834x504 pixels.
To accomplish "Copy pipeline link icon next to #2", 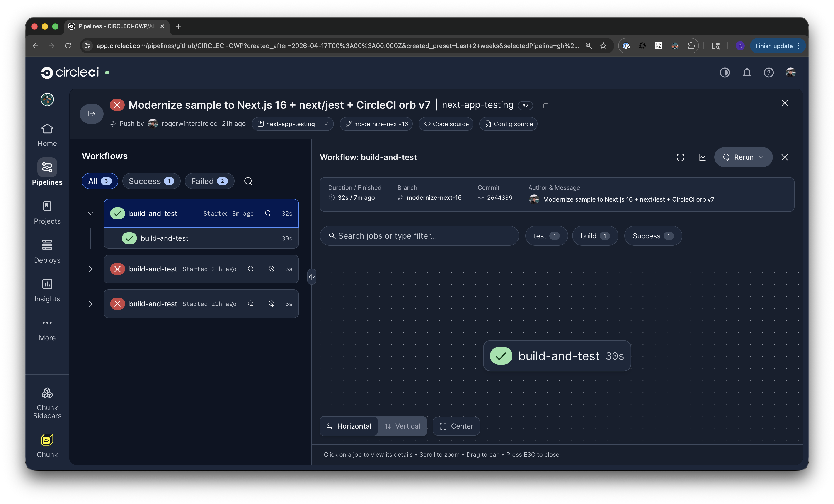I will click(545, 105).
